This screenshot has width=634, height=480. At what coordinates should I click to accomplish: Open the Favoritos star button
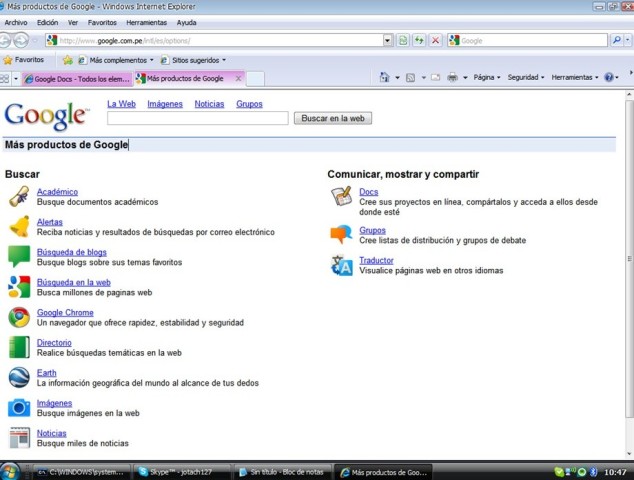click(x=23, y=60)
